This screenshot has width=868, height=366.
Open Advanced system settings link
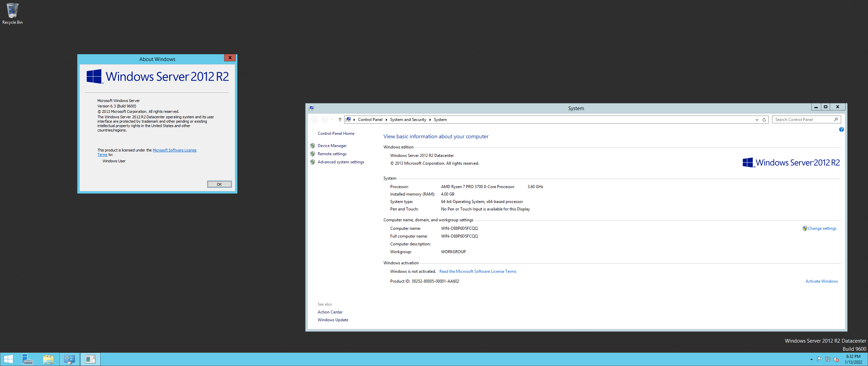coord(341,162)
